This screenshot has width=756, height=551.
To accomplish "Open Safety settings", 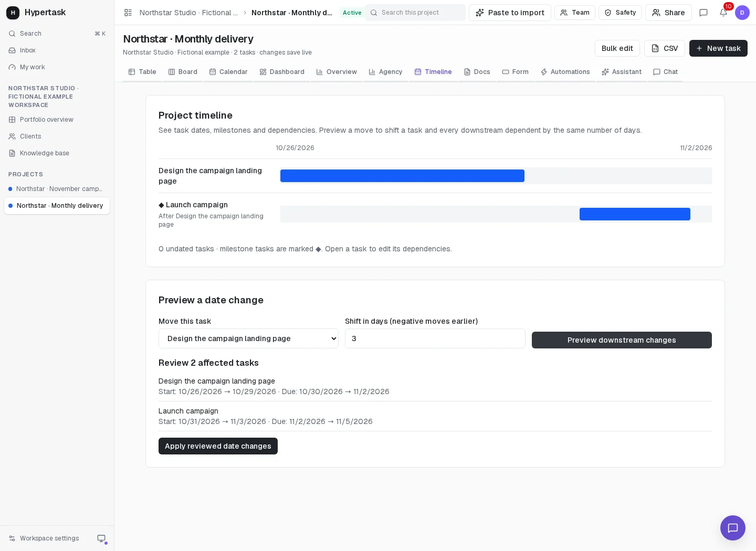I will 620,13.
